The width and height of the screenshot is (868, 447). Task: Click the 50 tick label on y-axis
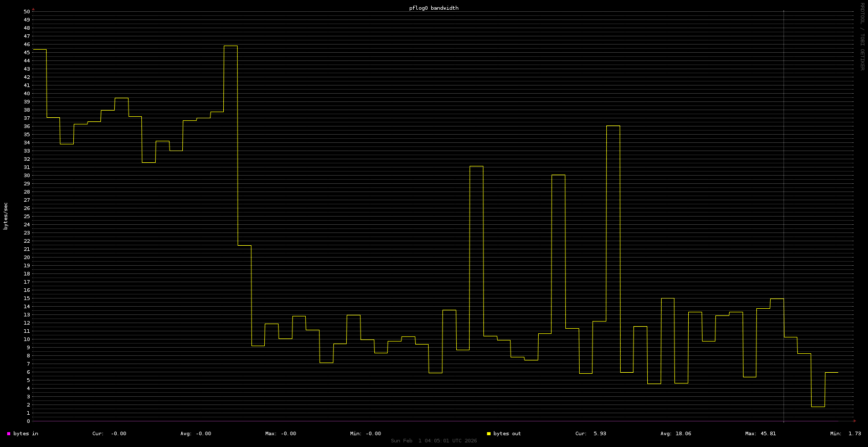27,11
